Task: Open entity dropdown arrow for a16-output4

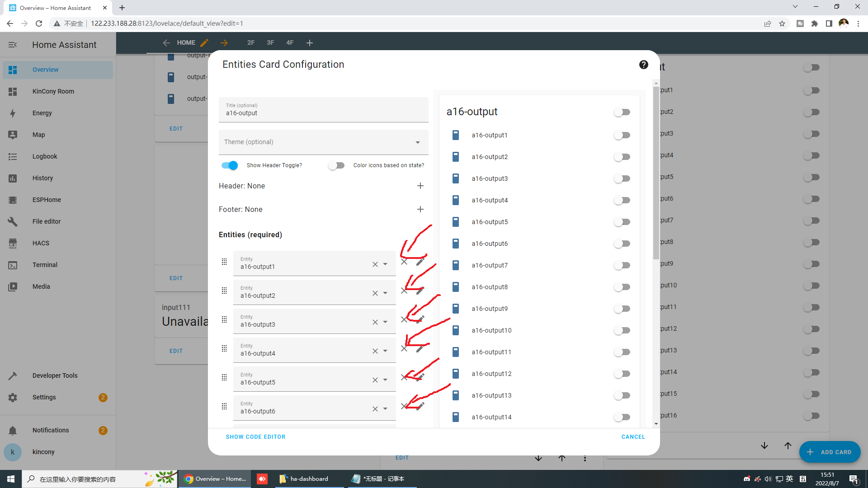Action: 385,351
